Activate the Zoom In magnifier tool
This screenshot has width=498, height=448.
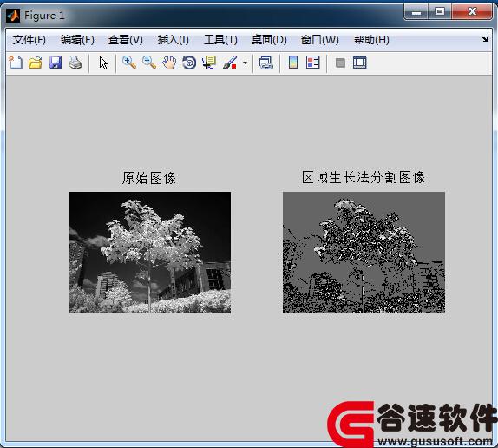click(129, 63)
